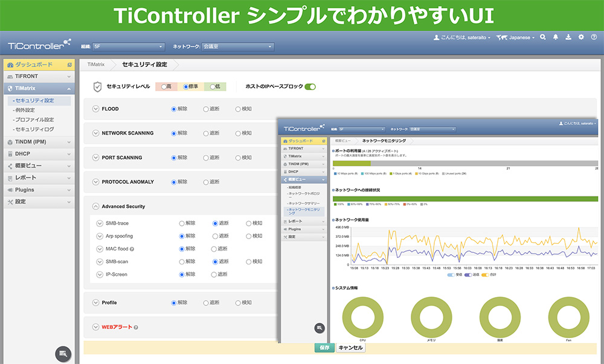Click the notification bell icon
The height and width of the screenshot is (364, 604).
556,37
